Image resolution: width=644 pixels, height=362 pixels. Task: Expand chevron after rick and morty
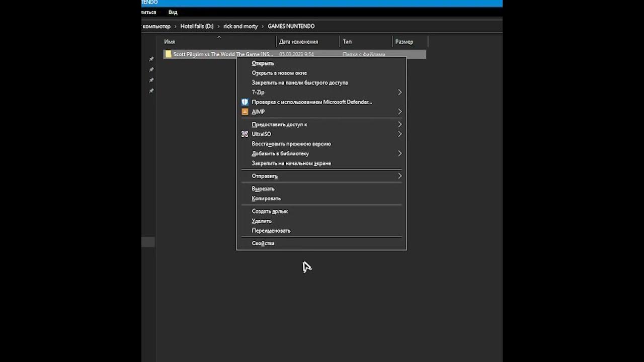coord(263,26)
